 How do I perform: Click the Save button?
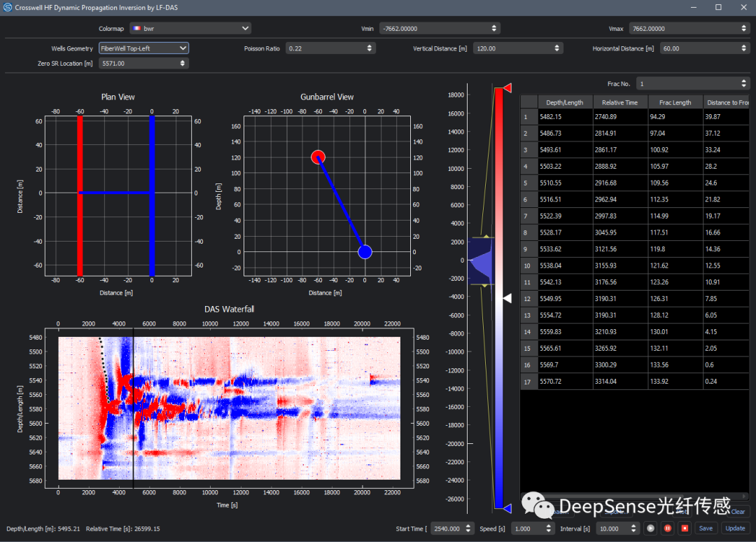706,529
